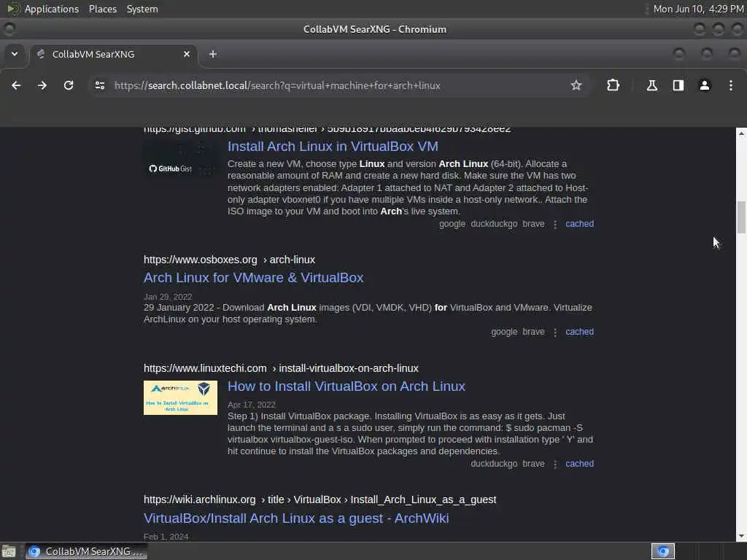Click google engine on osboxes result

point(504,332)
